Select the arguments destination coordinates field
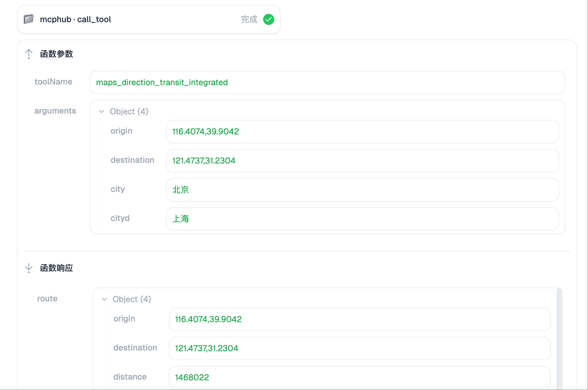Screen dimensions: 588x390 (362, 161)
